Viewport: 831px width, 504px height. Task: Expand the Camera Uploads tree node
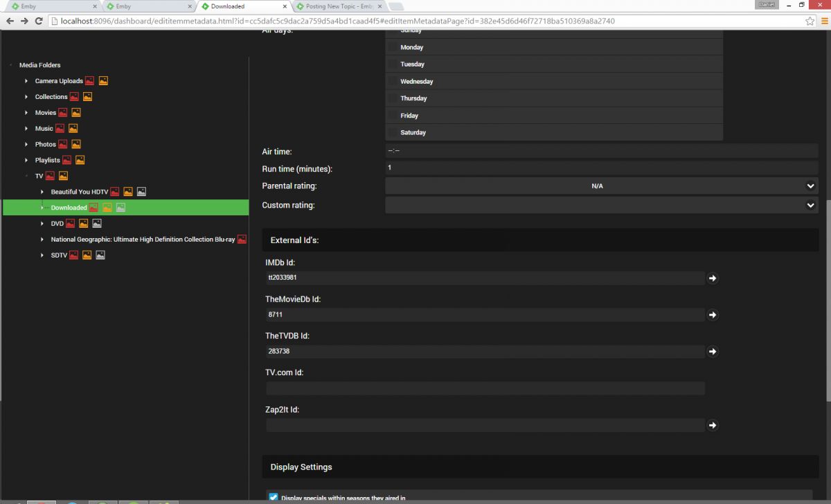pos(26,81)
